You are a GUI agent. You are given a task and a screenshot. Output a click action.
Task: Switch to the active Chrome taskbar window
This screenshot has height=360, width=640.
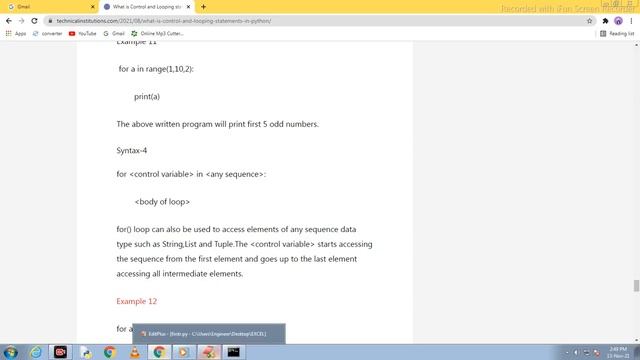coord(159,352)
